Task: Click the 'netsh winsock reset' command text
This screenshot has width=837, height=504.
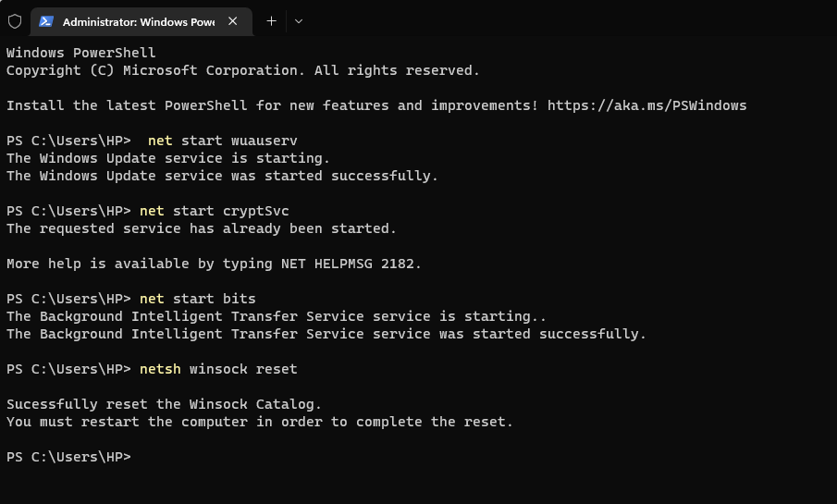Action: [x=218, y=369]
